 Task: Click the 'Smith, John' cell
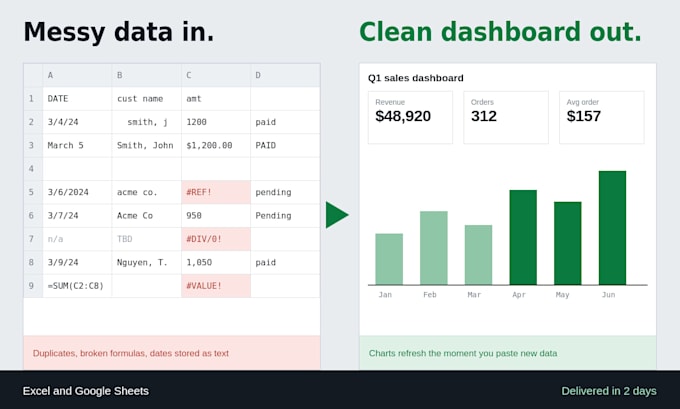(x=147, y=145)
